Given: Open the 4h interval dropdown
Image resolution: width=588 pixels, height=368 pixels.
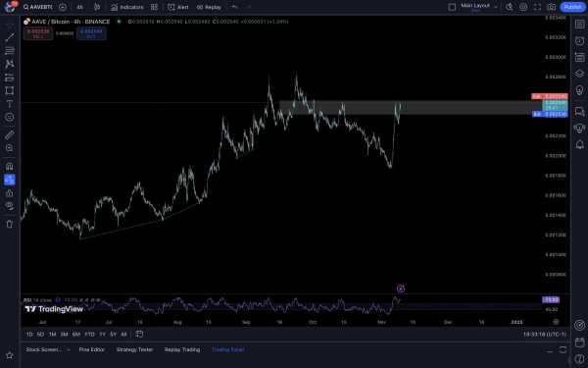Looking at the screenshot, I should pos(80,7).
